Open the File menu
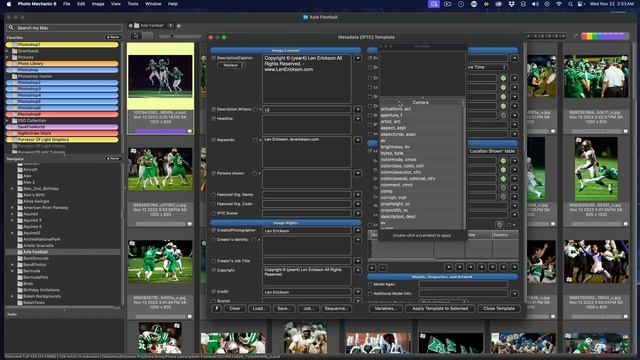 67,4
